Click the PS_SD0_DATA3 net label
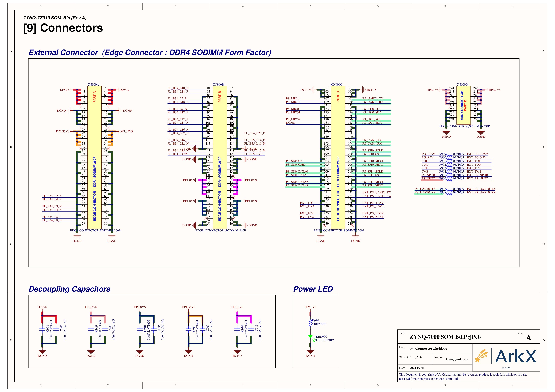This screenshot has height=392, width=555. pos(297,185)
